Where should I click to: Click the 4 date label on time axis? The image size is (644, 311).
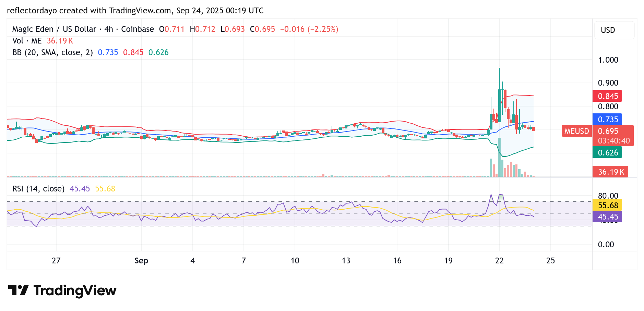coord(193,261)
